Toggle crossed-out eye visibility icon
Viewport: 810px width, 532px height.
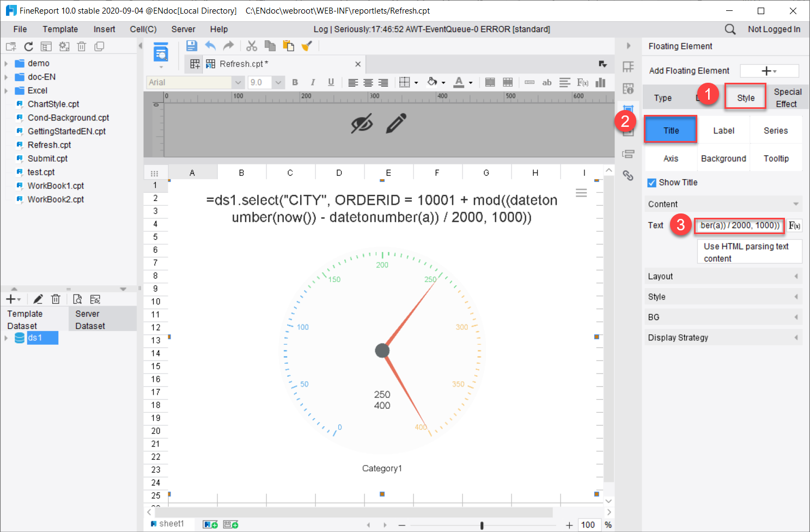click(362, 124)
